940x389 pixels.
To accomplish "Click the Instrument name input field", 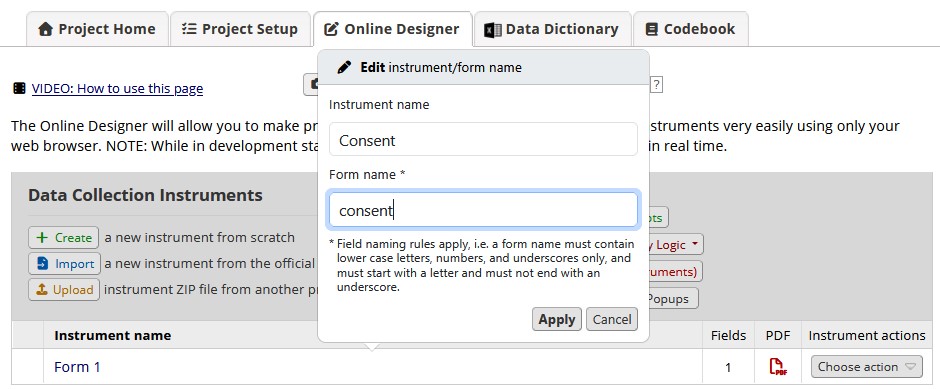I will click(483, 140).
